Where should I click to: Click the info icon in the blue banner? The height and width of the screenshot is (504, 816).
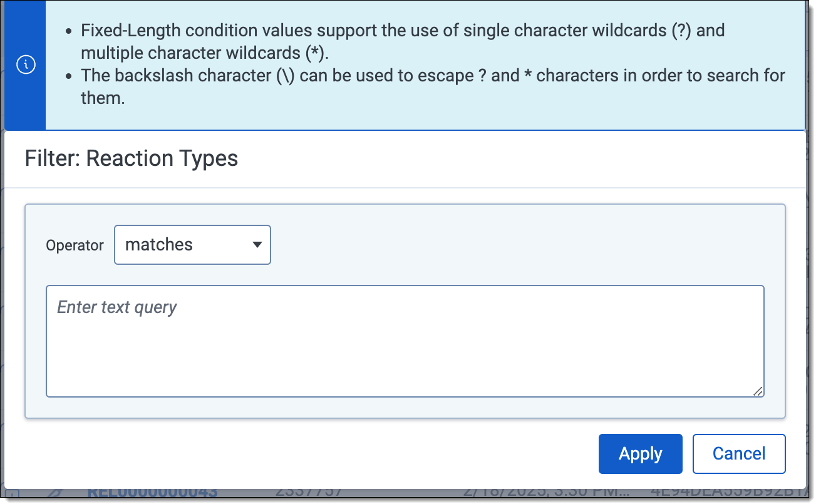pyautogui.click(x=26, y=64)
